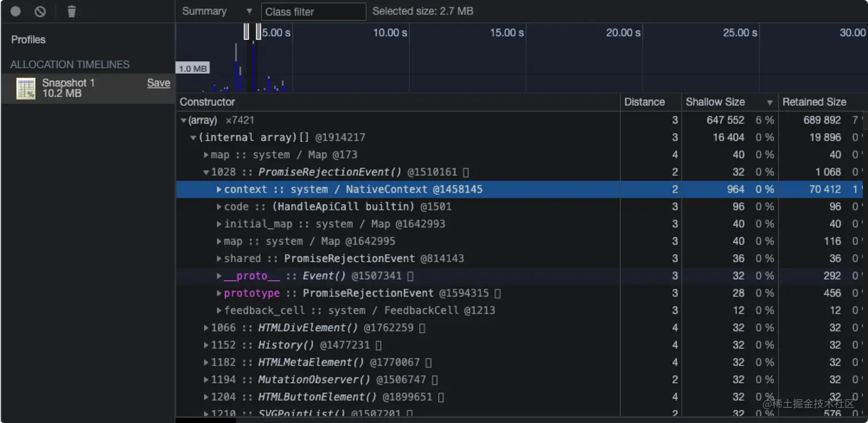Click the window icon next to Event() @1507341
The height and width of the screenshot is (423, 868).
pos(410,276)
